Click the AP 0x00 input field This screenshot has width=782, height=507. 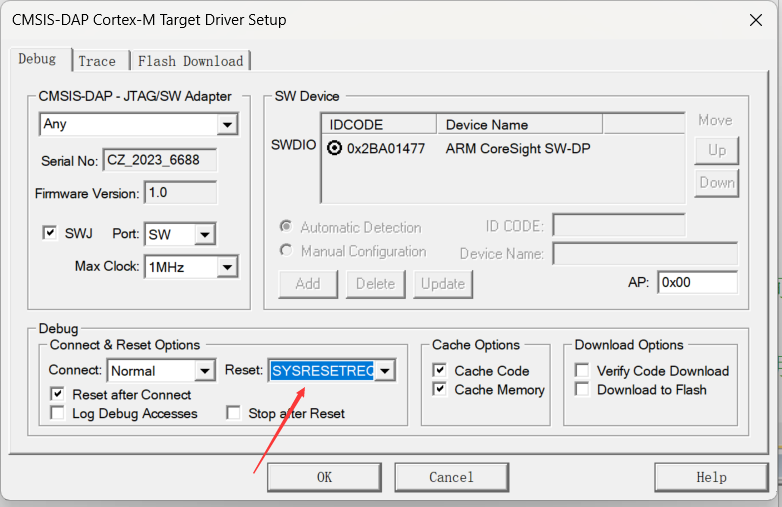tap(697, 283)
